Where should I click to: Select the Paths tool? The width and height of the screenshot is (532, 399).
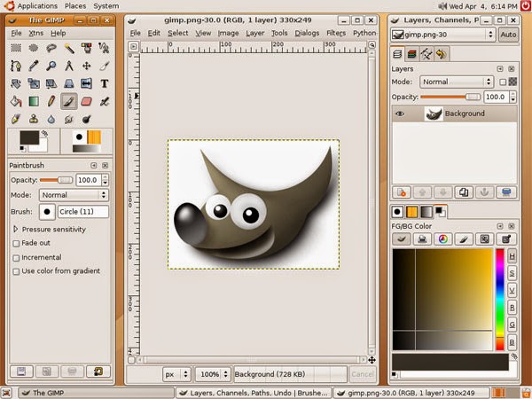pyautogui.click(x=16, y=66)
